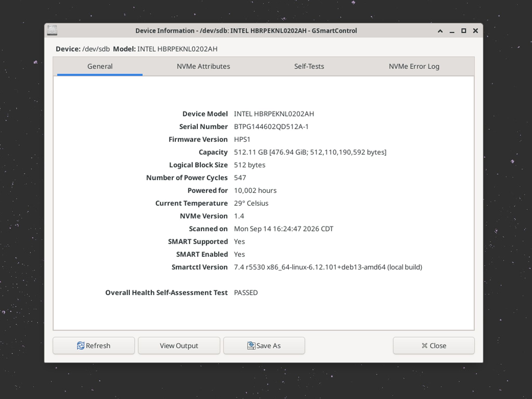Click the Current Temperature label
Screen dimensions: 532x399
pyautogui.click(x=191, y=203)
